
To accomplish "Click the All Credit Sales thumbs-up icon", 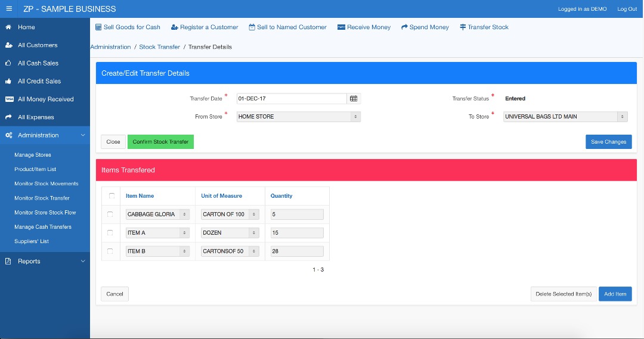I will (x=8, y=81).
